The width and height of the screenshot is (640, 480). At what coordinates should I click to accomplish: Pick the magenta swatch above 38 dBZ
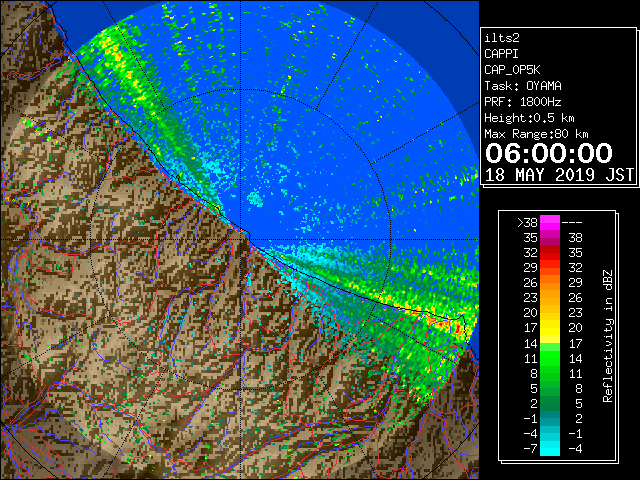point(550,222)
